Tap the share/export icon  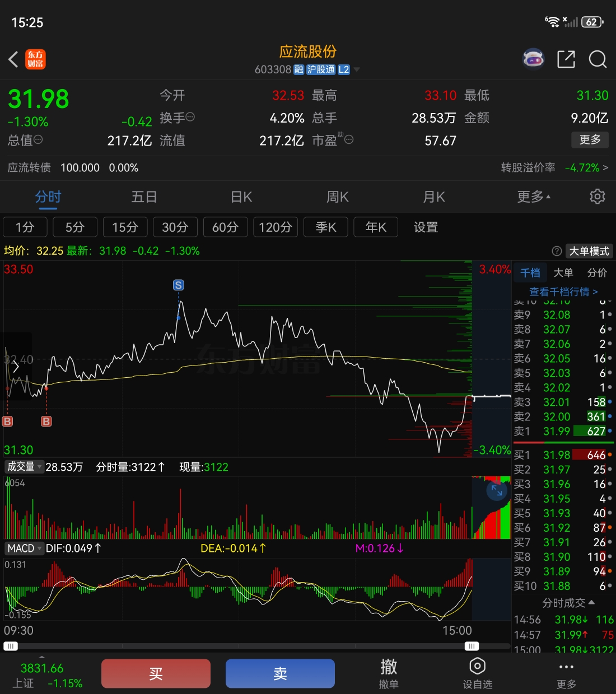pyautogui.click(x=566, y=59)
